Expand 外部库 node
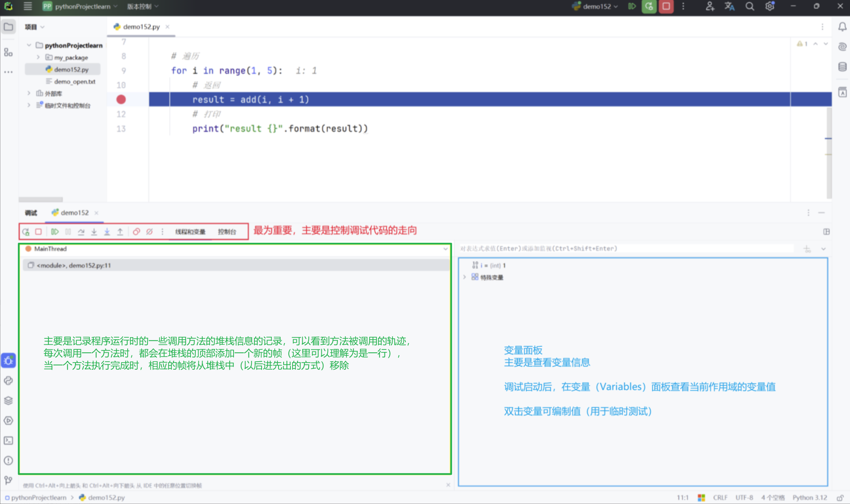Viewport: 850px width, 504px height. click(29, 93)
